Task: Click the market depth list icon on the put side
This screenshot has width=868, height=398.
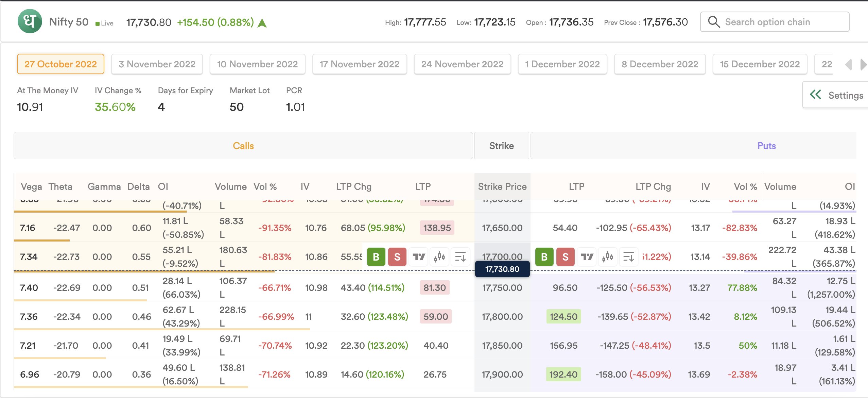Action: tap(629, 257)
